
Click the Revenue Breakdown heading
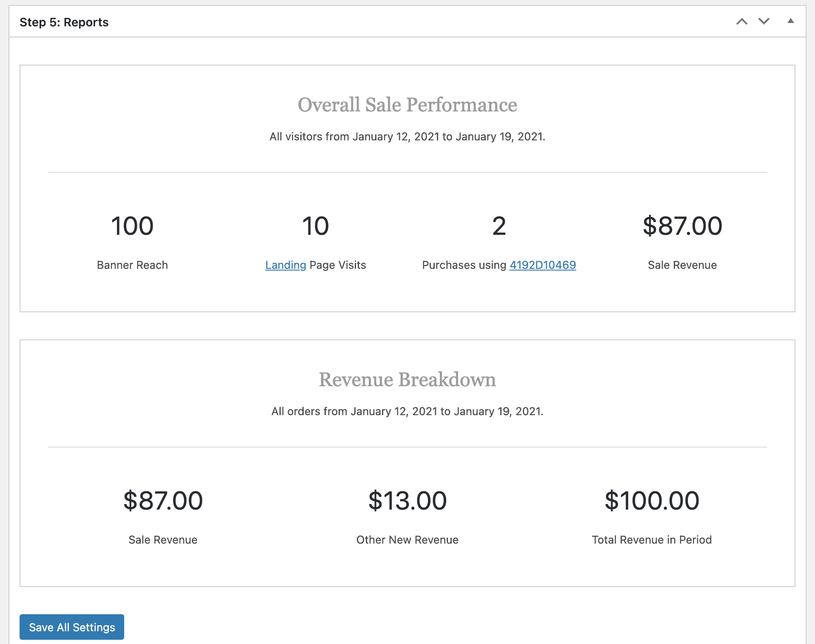coord(407,379)
